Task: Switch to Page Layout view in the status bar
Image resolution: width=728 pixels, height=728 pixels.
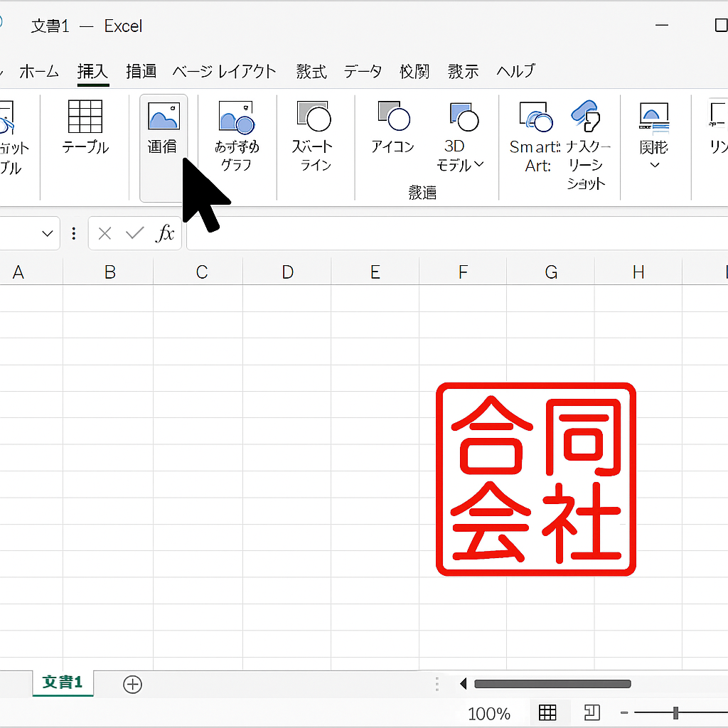Action: 592,712
